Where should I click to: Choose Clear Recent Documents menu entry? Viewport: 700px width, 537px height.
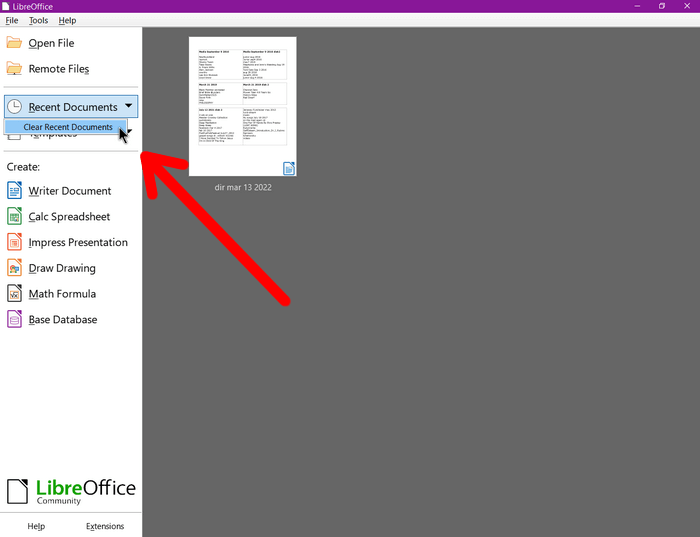click(x=66, y=127)
